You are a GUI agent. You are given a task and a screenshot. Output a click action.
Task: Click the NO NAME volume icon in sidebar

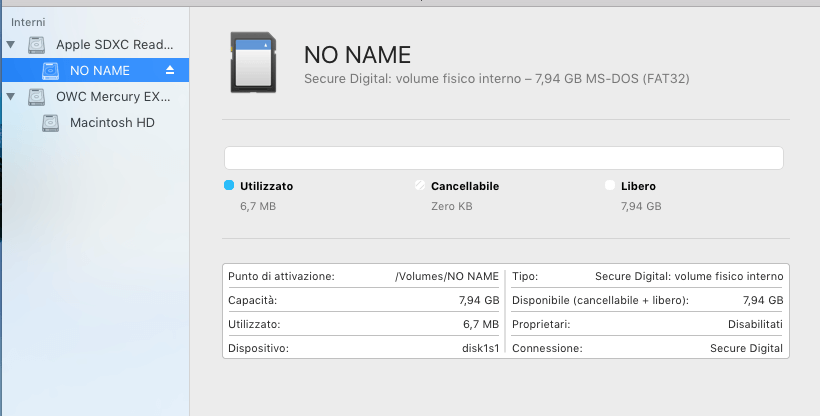pos(51,71)
